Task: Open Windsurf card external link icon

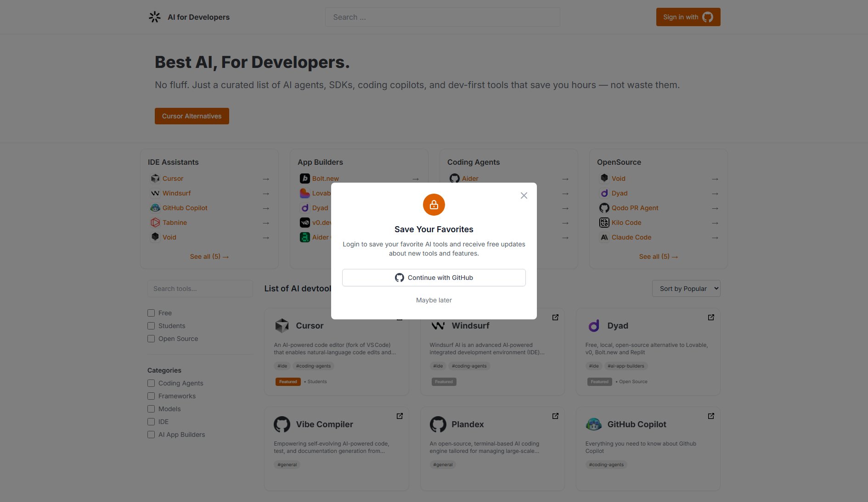Action: (555, 318)
